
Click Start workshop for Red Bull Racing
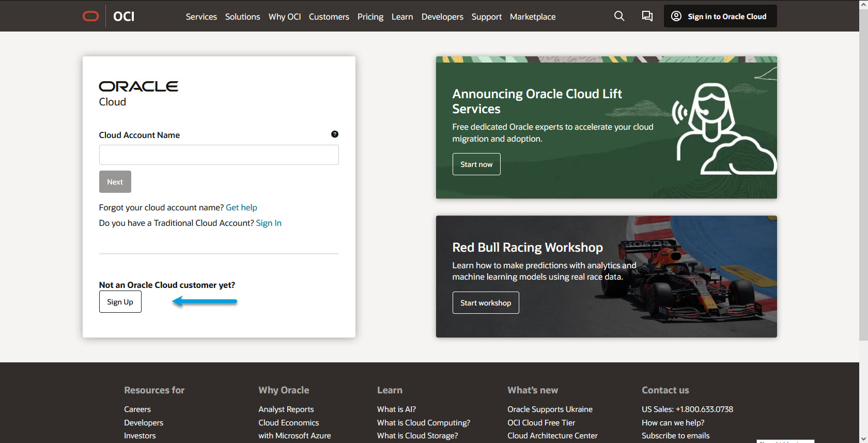pos(485,303)
